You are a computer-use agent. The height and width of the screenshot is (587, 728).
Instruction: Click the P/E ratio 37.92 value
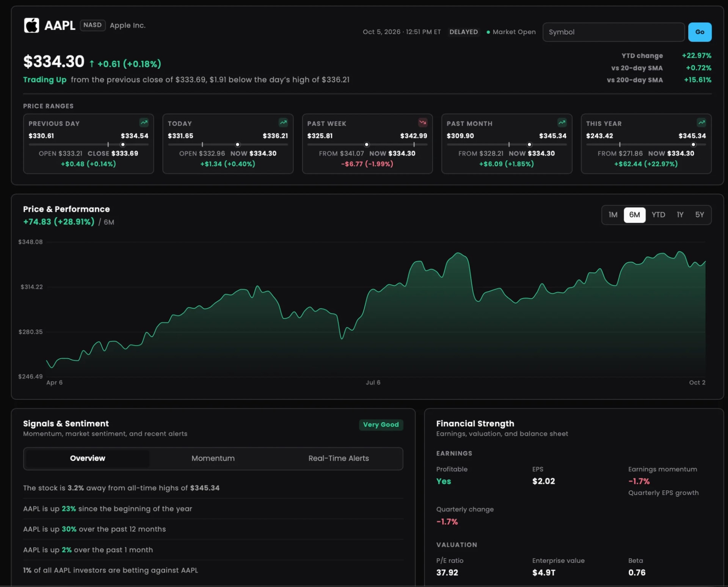tap(447, 572)
